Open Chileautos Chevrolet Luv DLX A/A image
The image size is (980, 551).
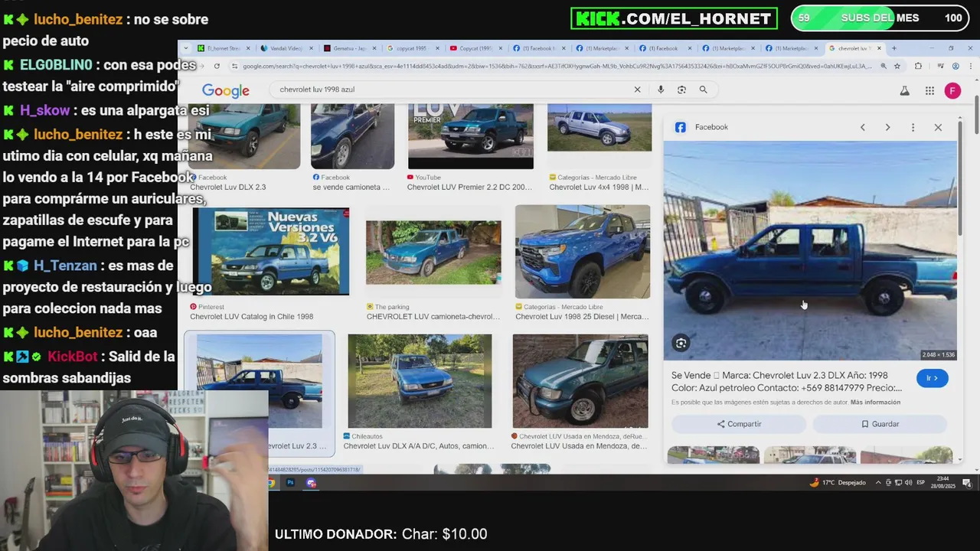click(420, 381)
